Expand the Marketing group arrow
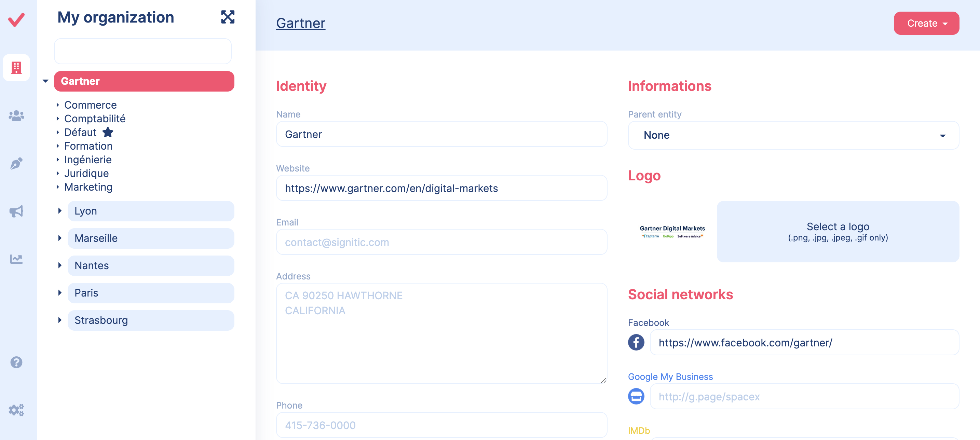Screen dimensions: 980x440 point(58,187)
